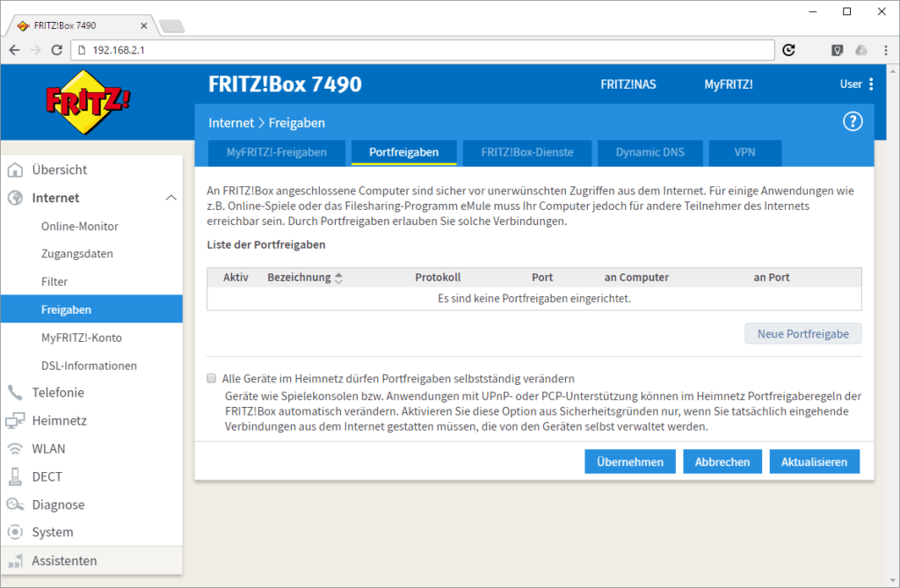Switch to MyFRITZ!-Freigaben tab
Screen dimensions: 900x588
pos(276,153)
